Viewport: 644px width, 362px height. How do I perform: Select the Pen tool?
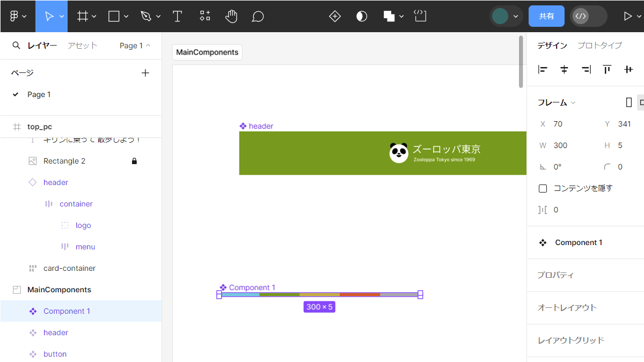tap(145, 16)
